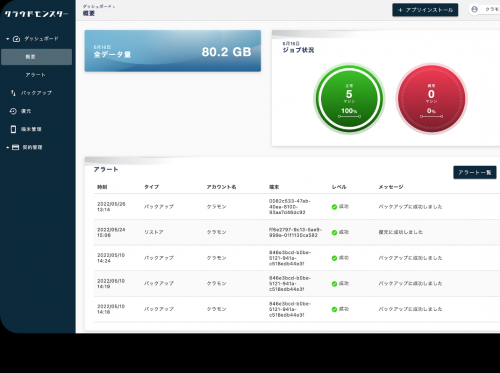Click the restore history icon in sidebar
Screen dimensions: 500x373
[x=13, y=111]
